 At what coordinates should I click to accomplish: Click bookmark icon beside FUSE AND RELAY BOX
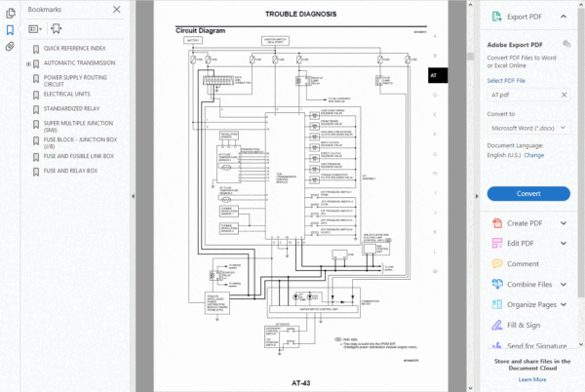click(x=36, y=172)
